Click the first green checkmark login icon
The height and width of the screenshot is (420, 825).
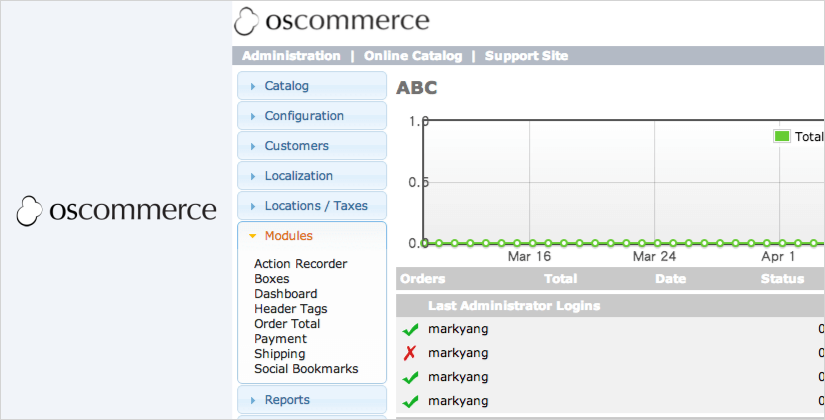pyautogui.click(x=410, y=329)
